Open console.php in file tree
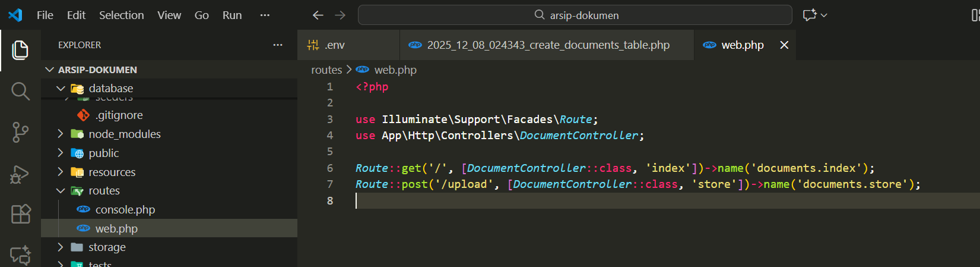This screenshot has height=267, width=980. point(125,209)
